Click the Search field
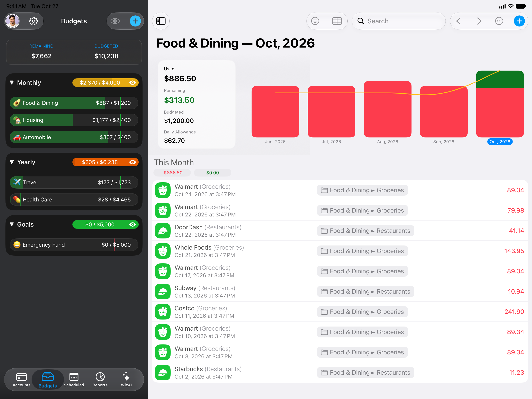 [399, 21]
